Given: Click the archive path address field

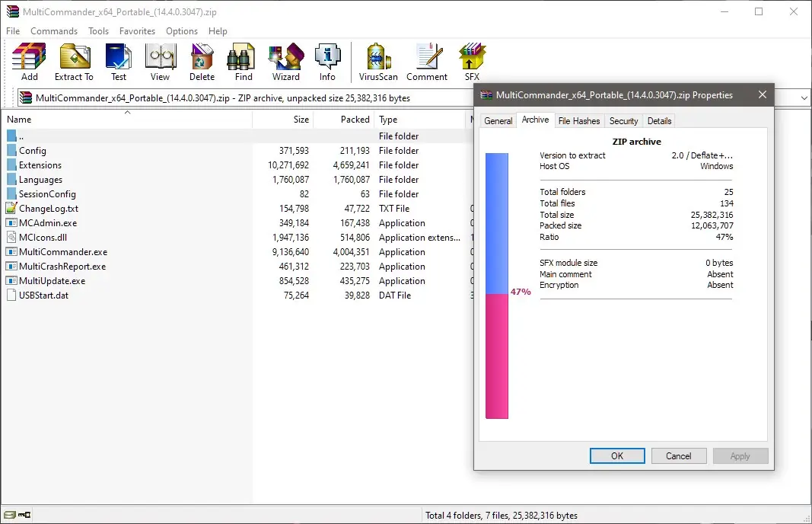Looking at the screenshot, I should [246, 98].
